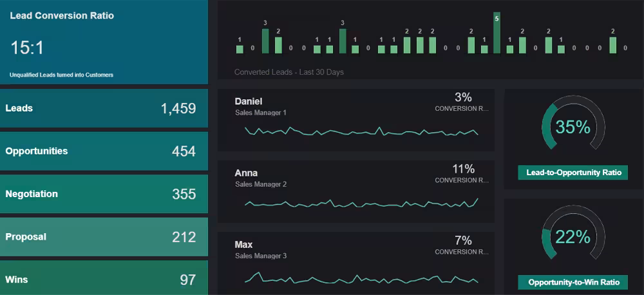Screen dimensions: 644x295
Task: Click Anna's 11% conversion rate
Action: tap(463, 169)
